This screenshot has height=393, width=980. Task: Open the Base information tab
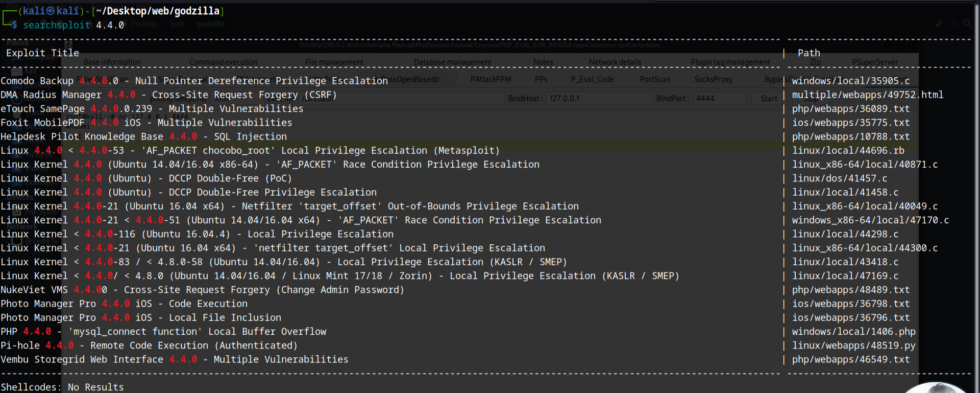[112, 62]
